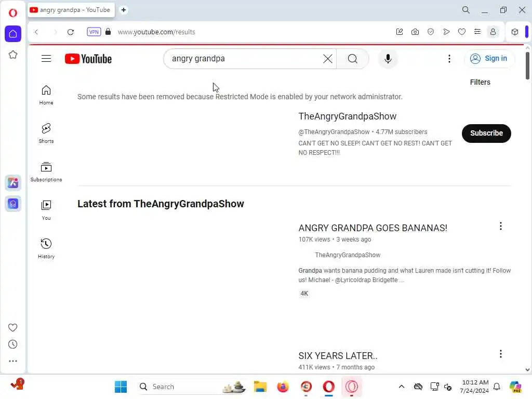This screenshot has width=532, height=399.
Task: Open bookmarks star in Opera sidebar
Action: tap(13, 55)
